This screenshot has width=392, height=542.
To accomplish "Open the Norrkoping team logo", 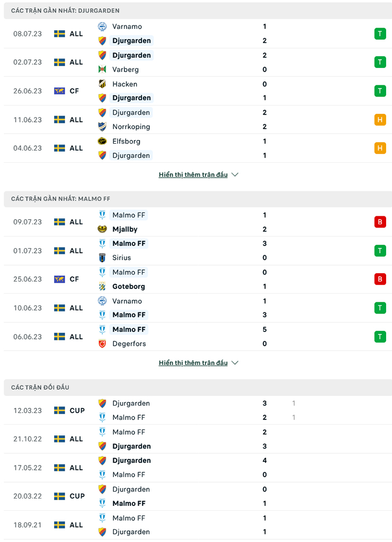I will coord(101,127).
